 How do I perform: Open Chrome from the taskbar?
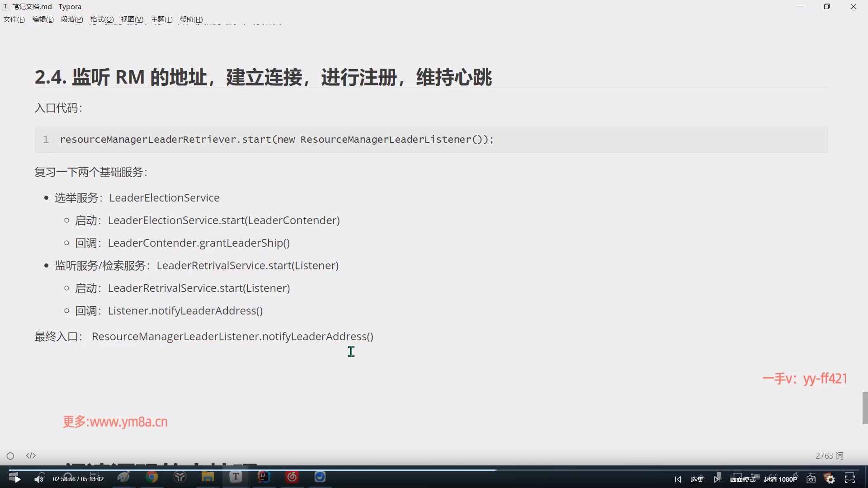[x=152, y=477]
